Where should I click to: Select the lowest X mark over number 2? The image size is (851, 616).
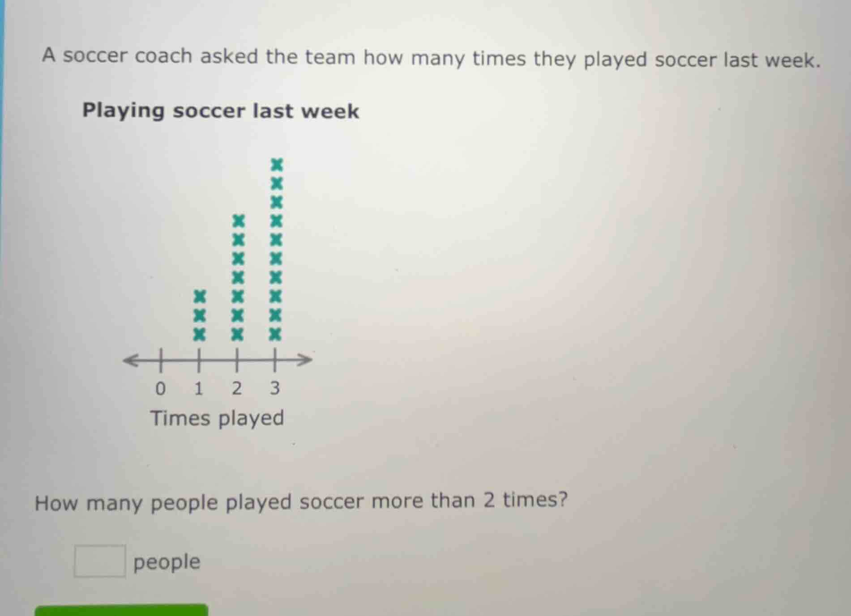pos(239,333)
